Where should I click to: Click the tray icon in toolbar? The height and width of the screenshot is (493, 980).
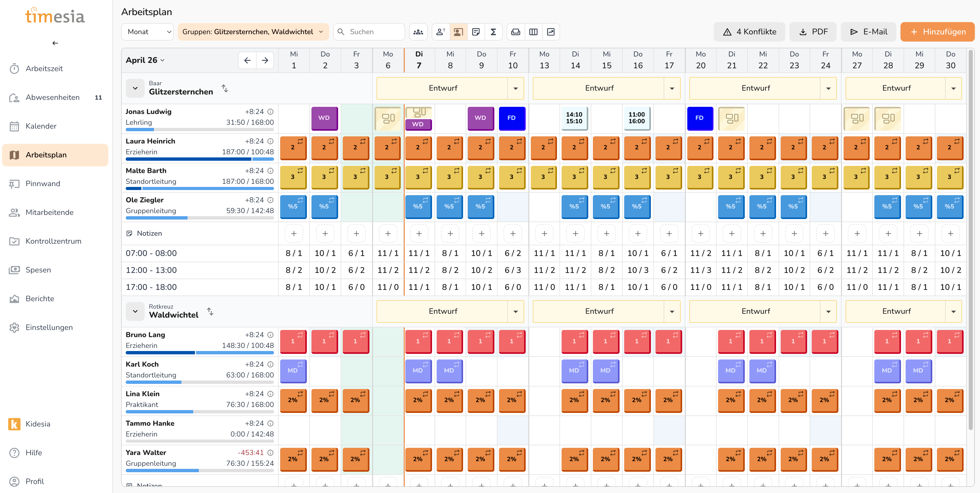[x=515, y=32]
